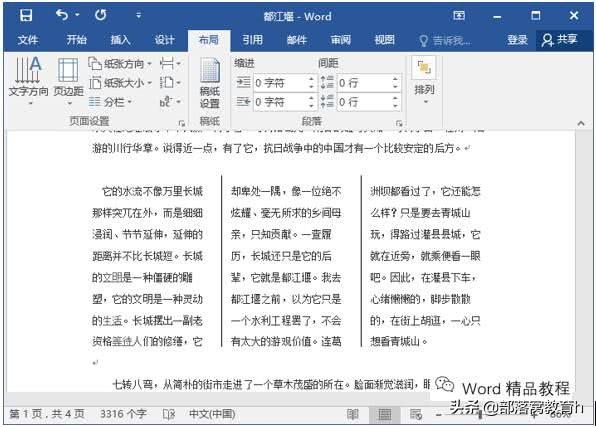596x427 pixels.
Task: Switch to Web Layout view
Action: point(416,414)
